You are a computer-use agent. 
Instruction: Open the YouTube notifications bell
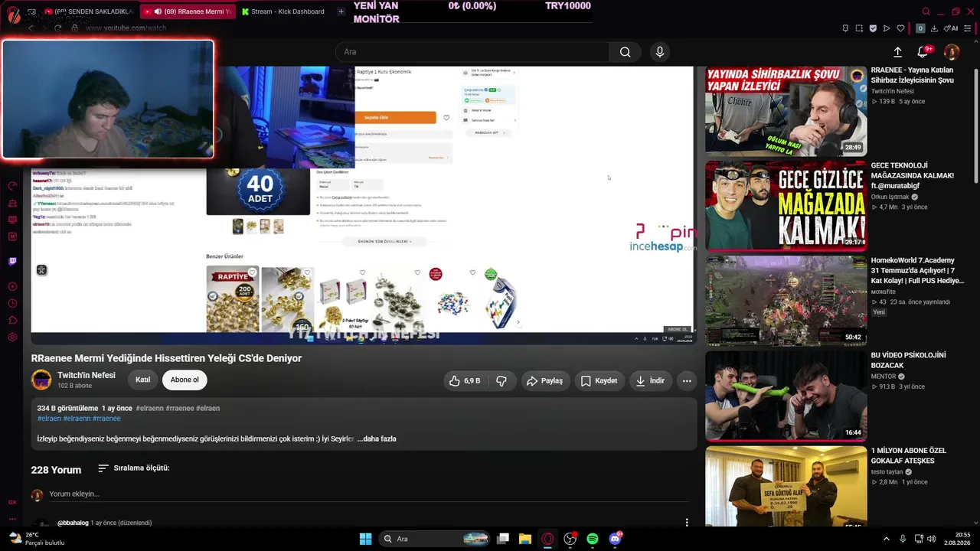point(923,52)
